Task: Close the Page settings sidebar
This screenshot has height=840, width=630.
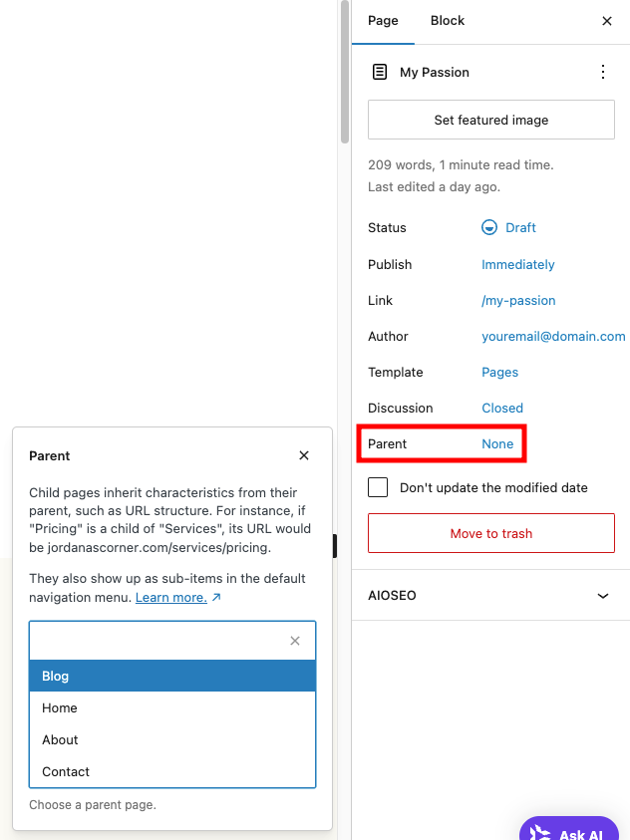Action: [x=607, y=20]
